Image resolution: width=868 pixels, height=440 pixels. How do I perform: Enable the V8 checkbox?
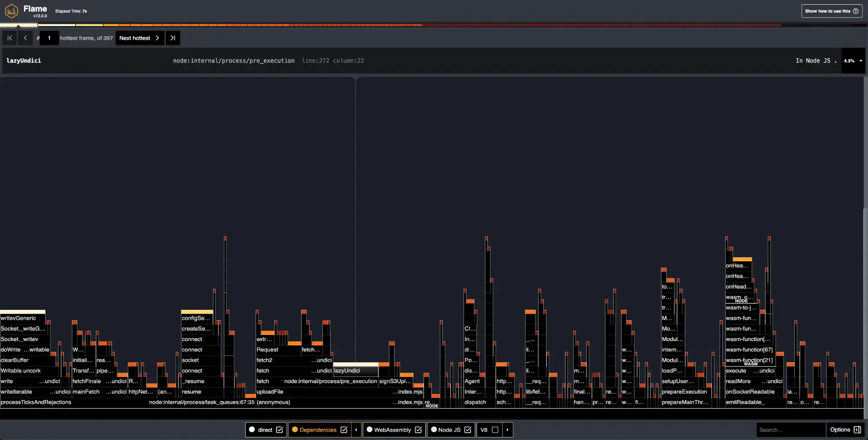495,430
